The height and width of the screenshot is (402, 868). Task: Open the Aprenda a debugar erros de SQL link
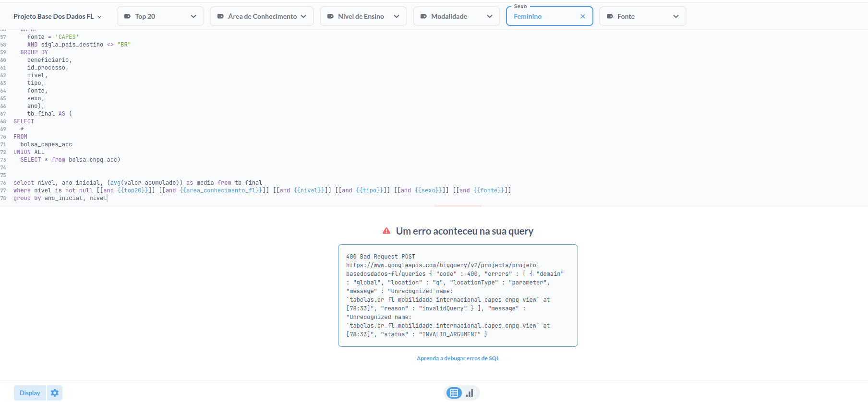click(458, 358)
